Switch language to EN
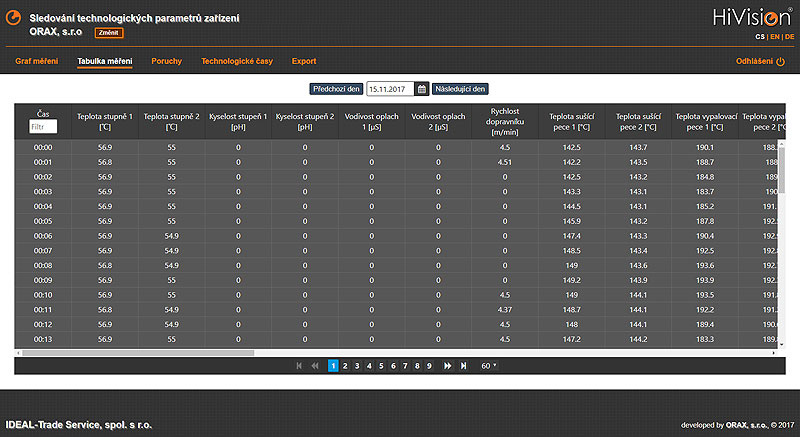Screen dimensions: 800x437 773,36
